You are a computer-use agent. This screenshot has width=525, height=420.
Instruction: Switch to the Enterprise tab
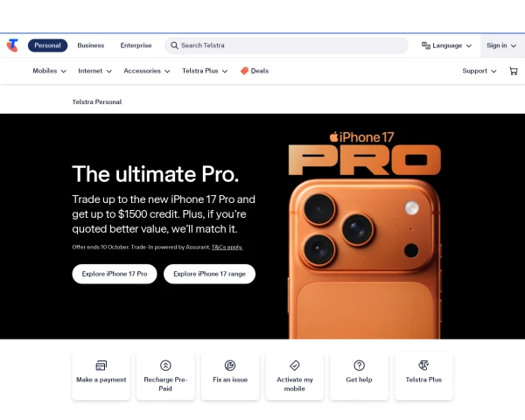pos(136,45)
